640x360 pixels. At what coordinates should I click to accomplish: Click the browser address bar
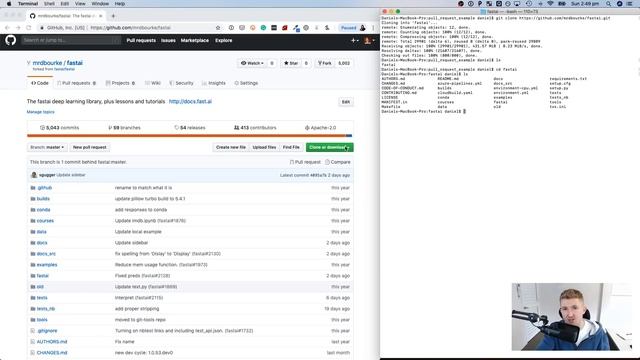(130, 28)
